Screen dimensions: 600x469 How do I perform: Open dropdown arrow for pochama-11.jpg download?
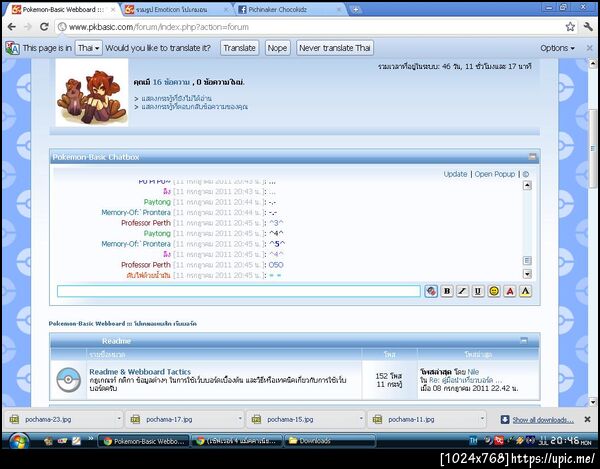click(482, 419)
